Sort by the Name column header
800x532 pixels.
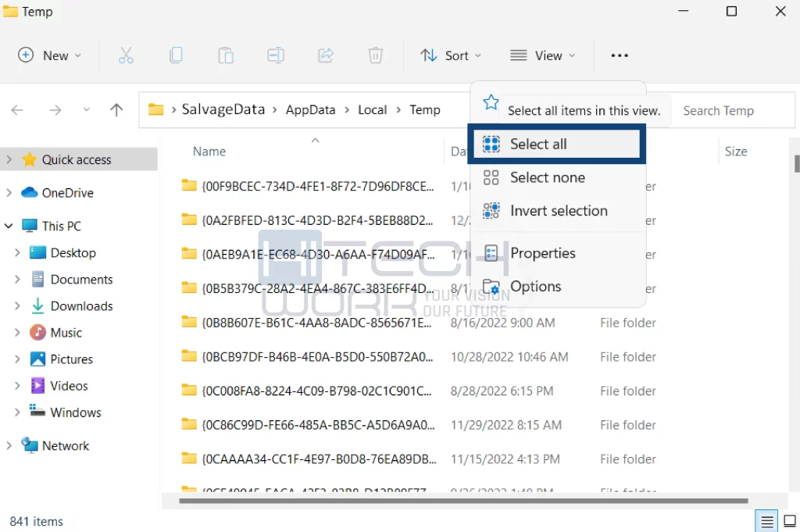209,152
